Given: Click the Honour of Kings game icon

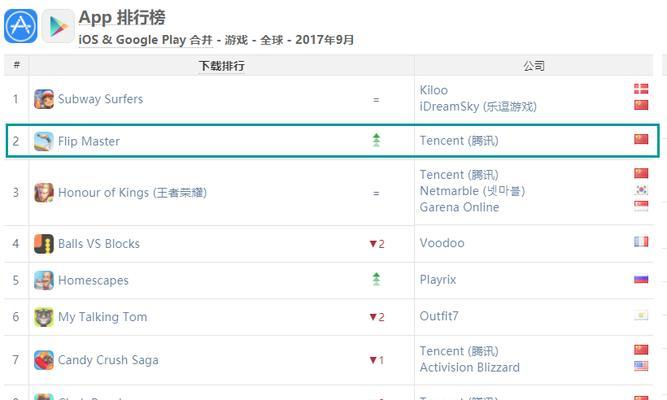Looking at the screenshot, I should [44, 193].
